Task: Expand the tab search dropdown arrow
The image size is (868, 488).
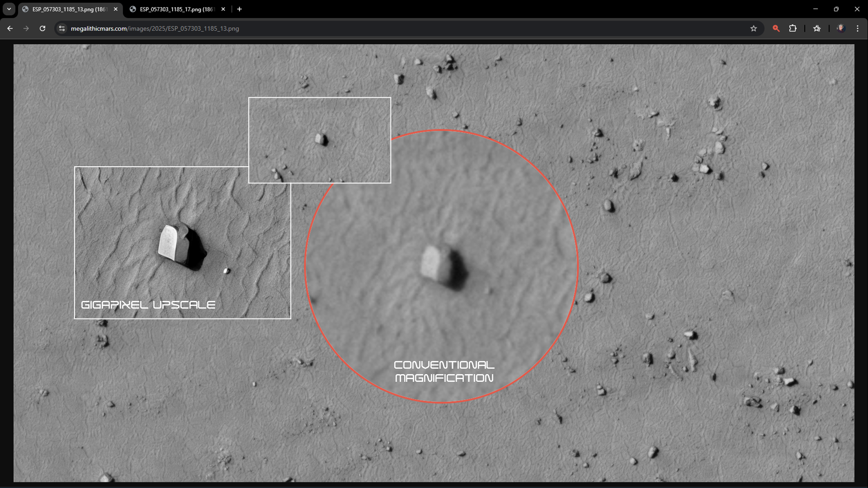Action: 9,9
